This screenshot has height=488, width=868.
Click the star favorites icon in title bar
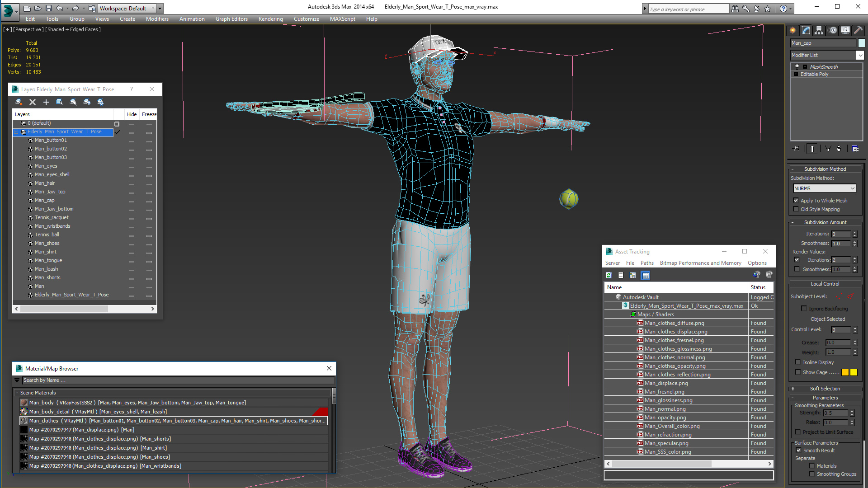pos(768,9)
